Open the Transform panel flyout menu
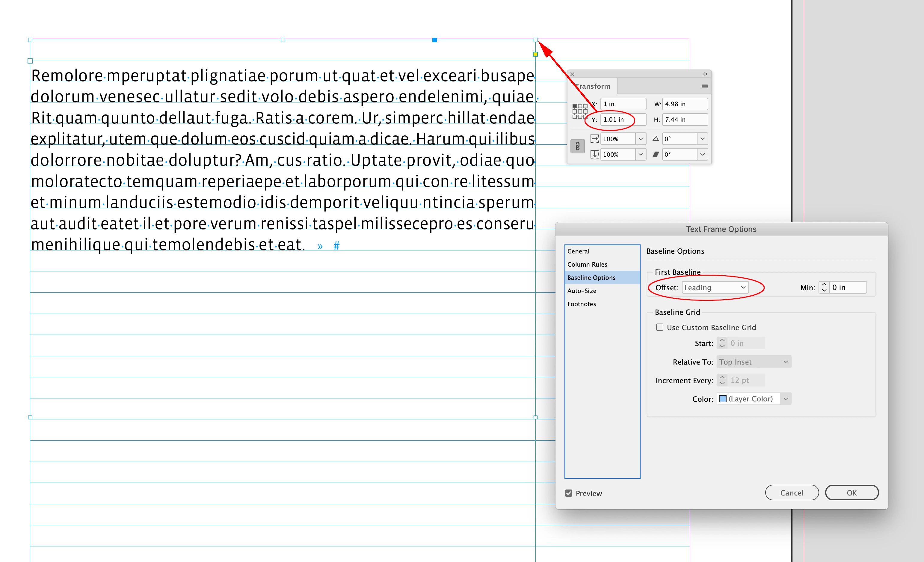Viewport: 924px width, 562px height. tap(704, 86)
